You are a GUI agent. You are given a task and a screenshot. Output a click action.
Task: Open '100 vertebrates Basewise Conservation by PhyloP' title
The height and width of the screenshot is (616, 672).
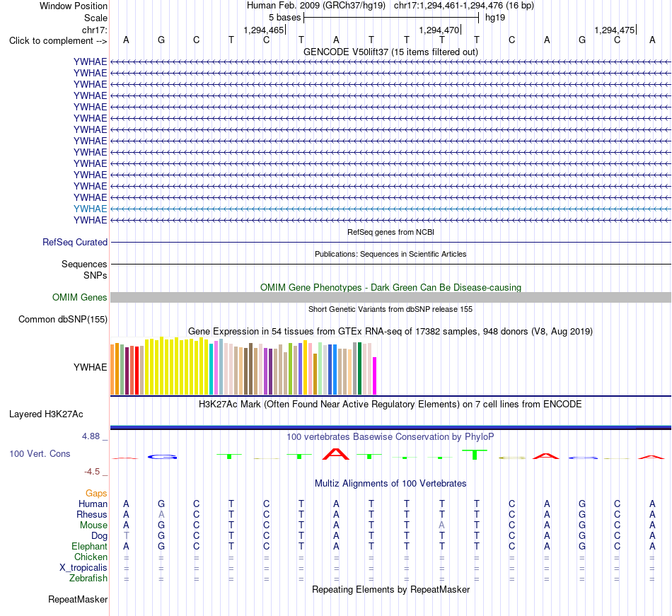(x=390, y=437)
